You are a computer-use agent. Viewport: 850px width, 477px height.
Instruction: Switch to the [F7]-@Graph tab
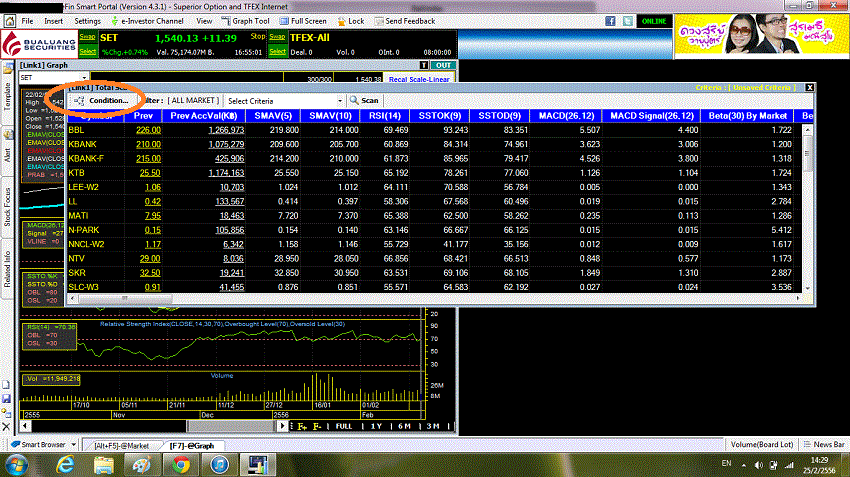[x=192, y=446]
